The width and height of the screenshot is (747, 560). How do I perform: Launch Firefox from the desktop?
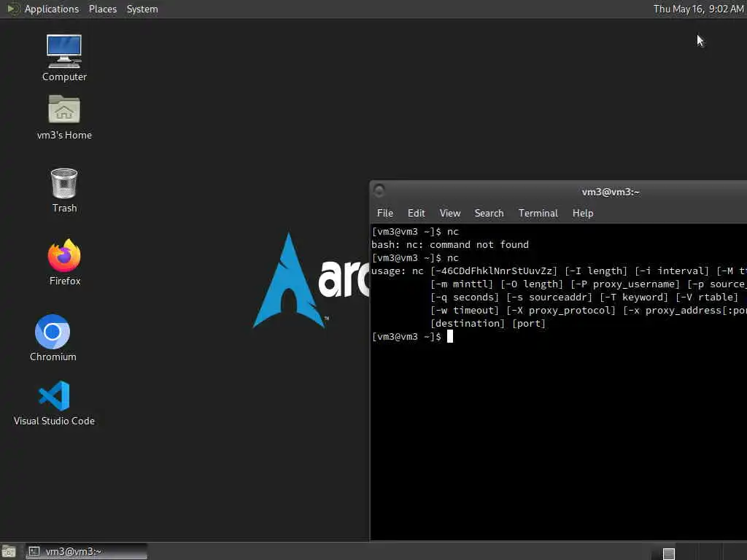(x=64, y=262)
